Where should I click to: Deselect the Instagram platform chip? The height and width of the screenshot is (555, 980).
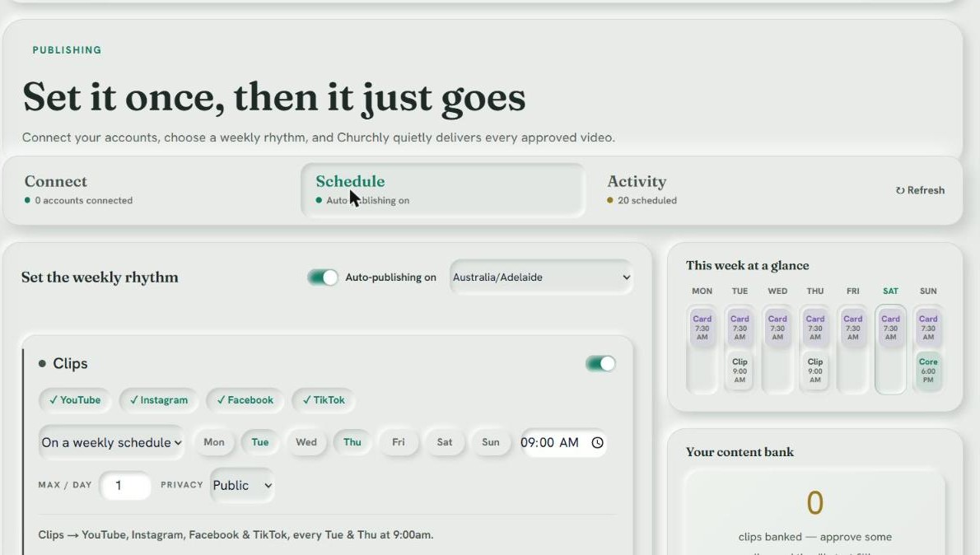(x=159, y=400)
